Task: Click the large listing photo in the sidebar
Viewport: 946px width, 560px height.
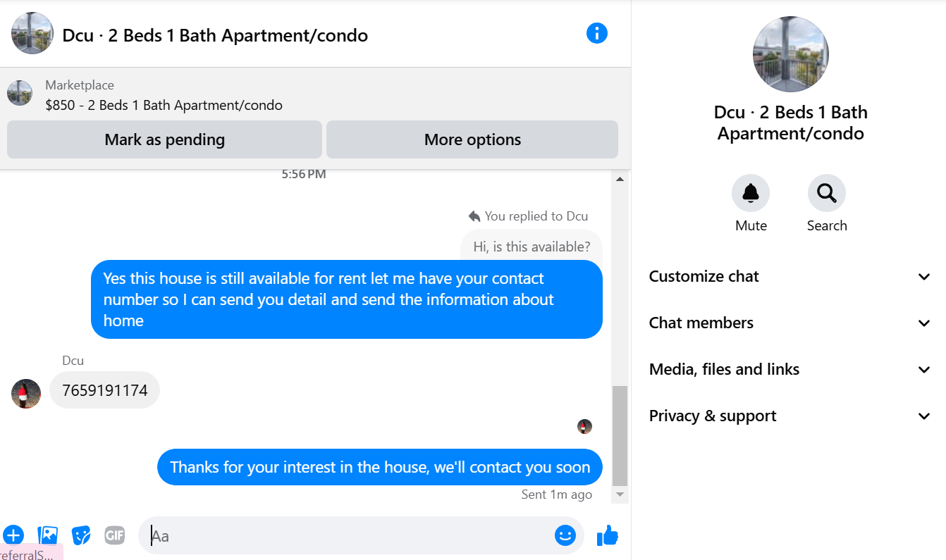Action: click(x=791, y=54)
